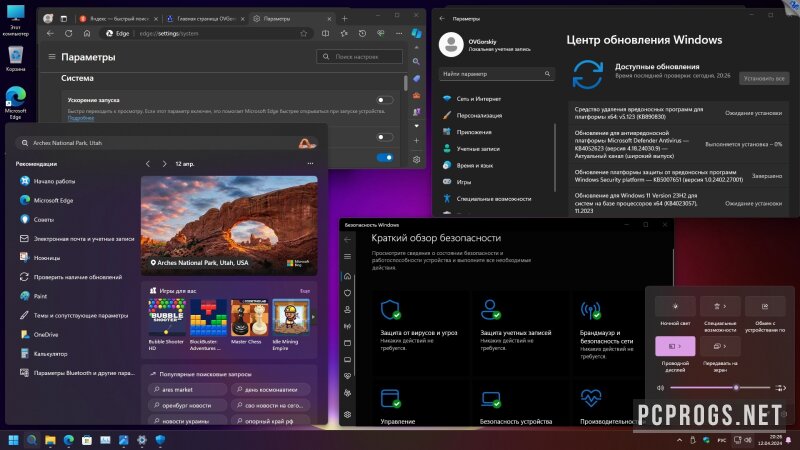
Task: Search for ares market suggestion
Action: pyautogui.click(x=188, y=390)
